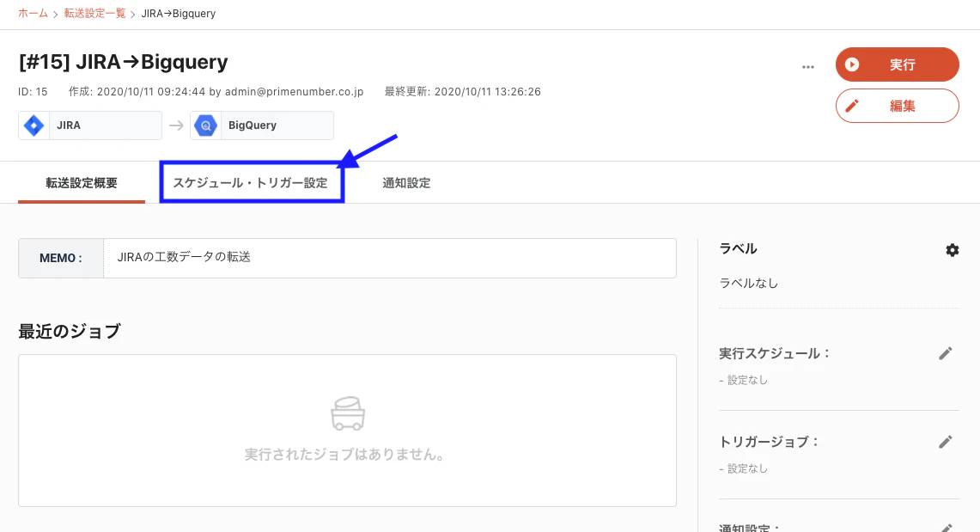980x532 pixels.
Task: Edit トリガージョブ with pencil icon
Action: [946, 442]
